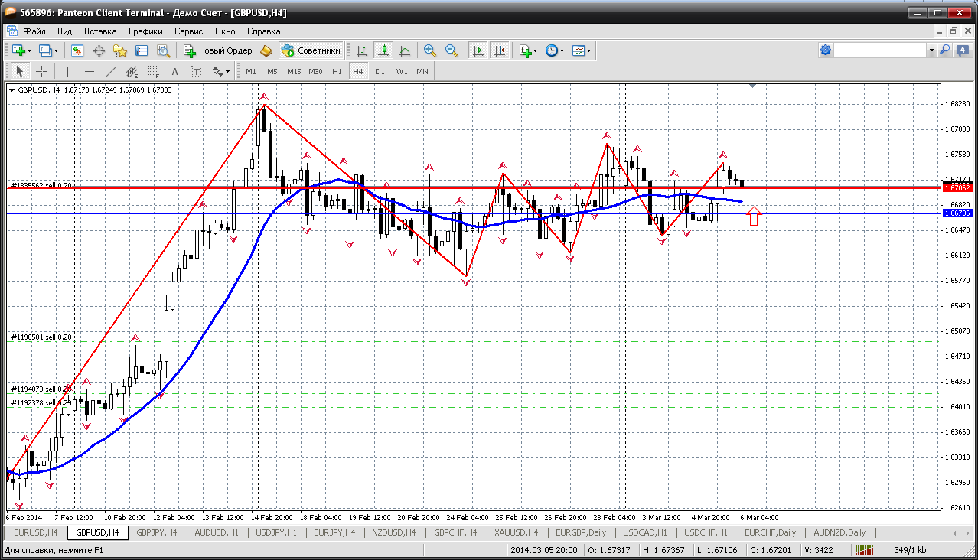Click the Новый Ордер button
Viewport: 978px width, 560px height.
click(x=217, y=50)
